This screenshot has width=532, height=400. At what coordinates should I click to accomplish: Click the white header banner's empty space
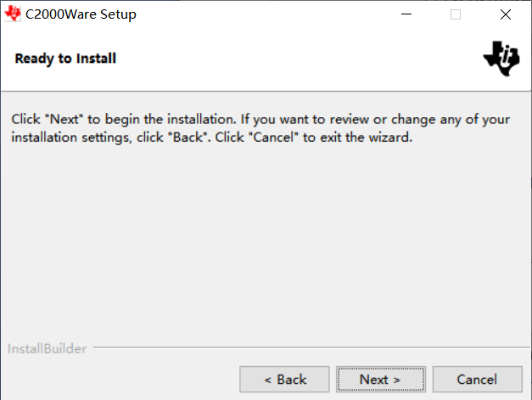pyautogui.click(x=297, y=59)
